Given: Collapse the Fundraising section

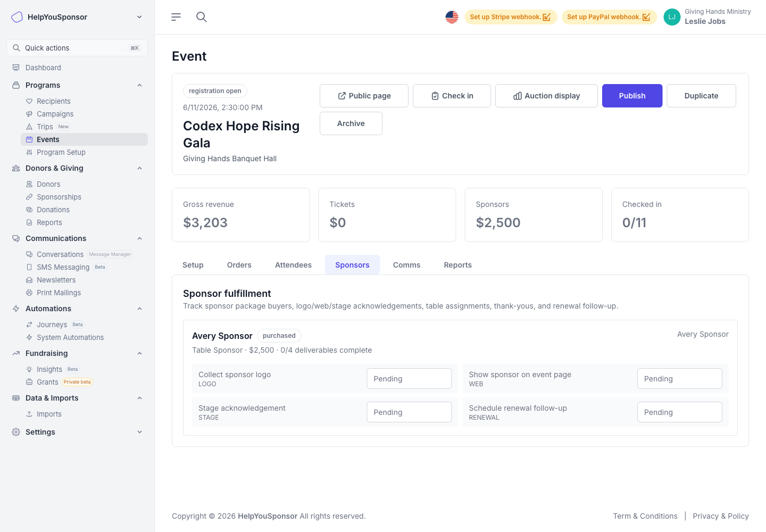Looking at the screenshot, I should (x=139, y=353).
